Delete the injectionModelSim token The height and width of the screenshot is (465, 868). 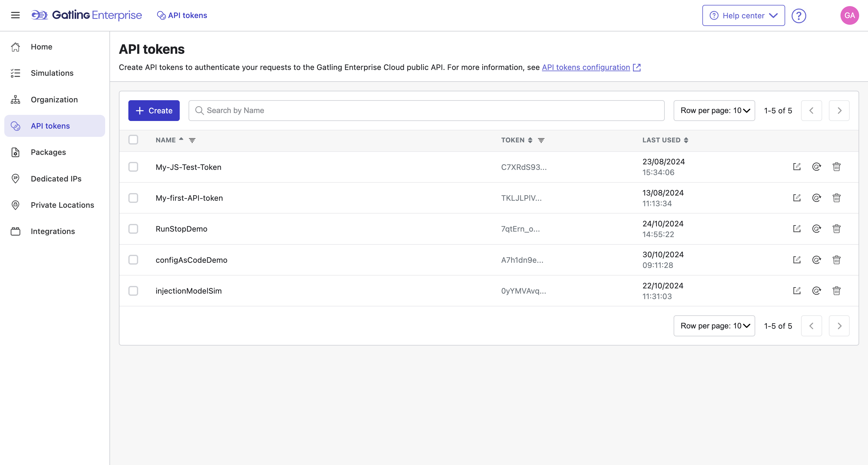coord(836,291)
